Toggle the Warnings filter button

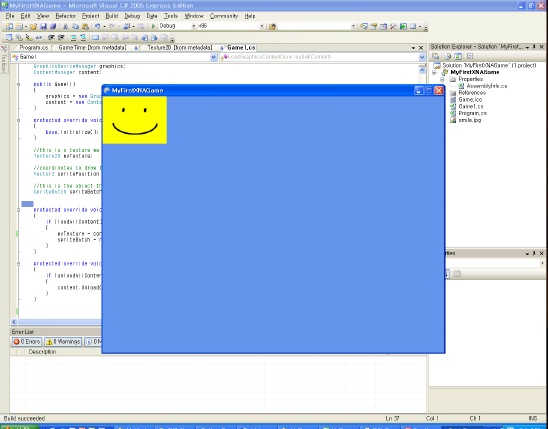63,341
